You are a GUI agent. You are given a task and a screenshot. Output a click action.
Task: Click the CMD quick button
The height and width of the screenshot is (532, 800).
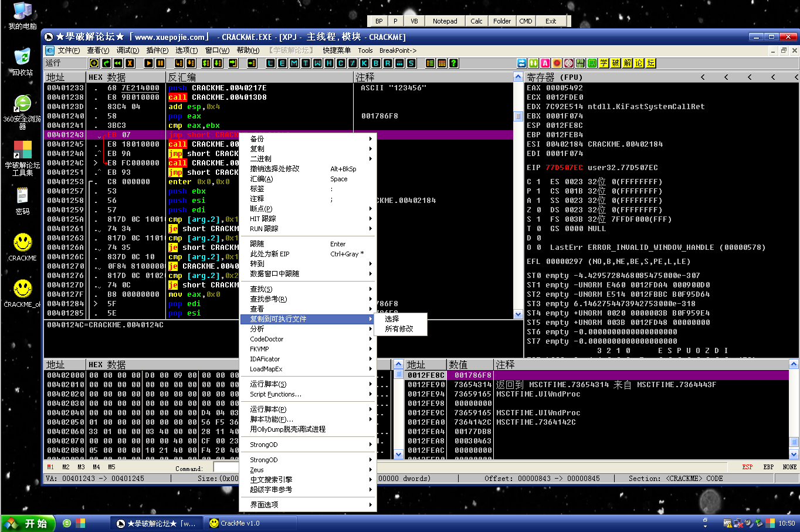tap(526, 21)
